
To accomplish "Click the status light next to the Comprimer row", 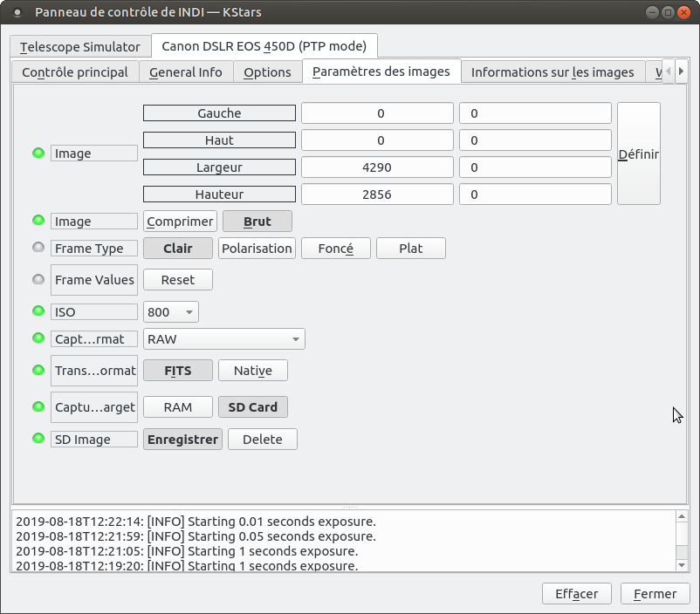I will coord(38,221).
